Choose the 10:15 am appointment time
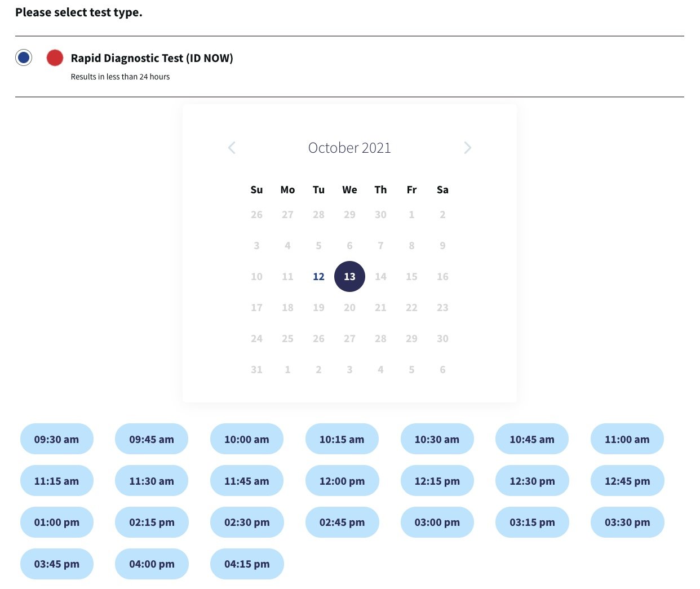This screenshot has width=700, height=589. click(x=342, y=439)
